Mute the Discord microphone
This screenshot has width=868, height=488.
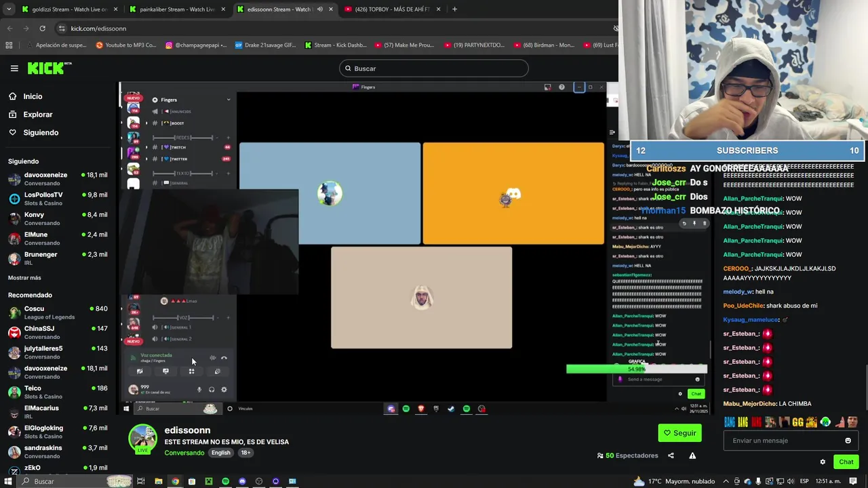[199, 390]
